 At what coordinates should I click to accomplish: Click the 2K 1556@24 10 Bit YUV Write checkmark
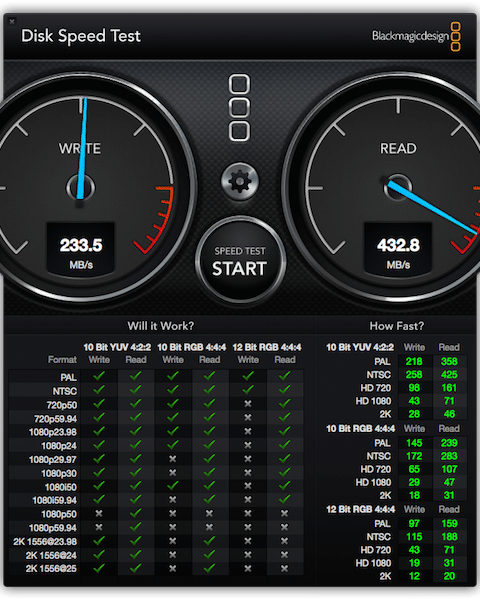coord(99,554)
